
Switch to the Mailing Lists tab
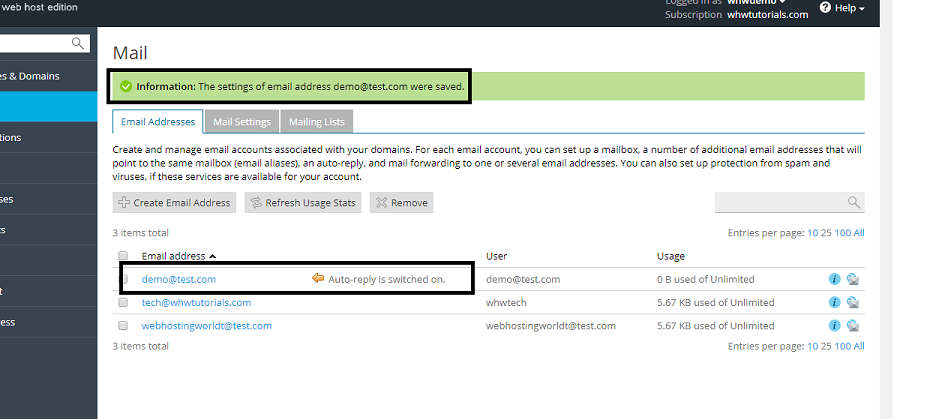click(x=316, y=122)
